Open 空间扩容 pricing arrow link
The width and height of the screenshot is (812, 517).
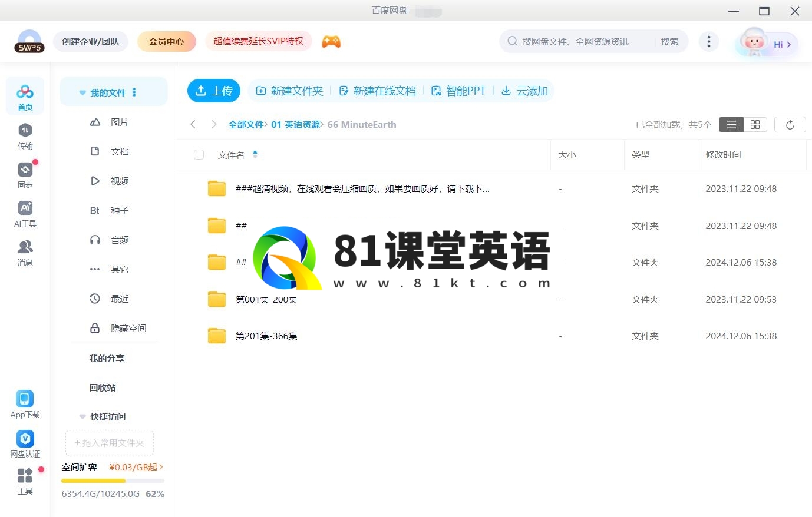click(x=136, y=467)
